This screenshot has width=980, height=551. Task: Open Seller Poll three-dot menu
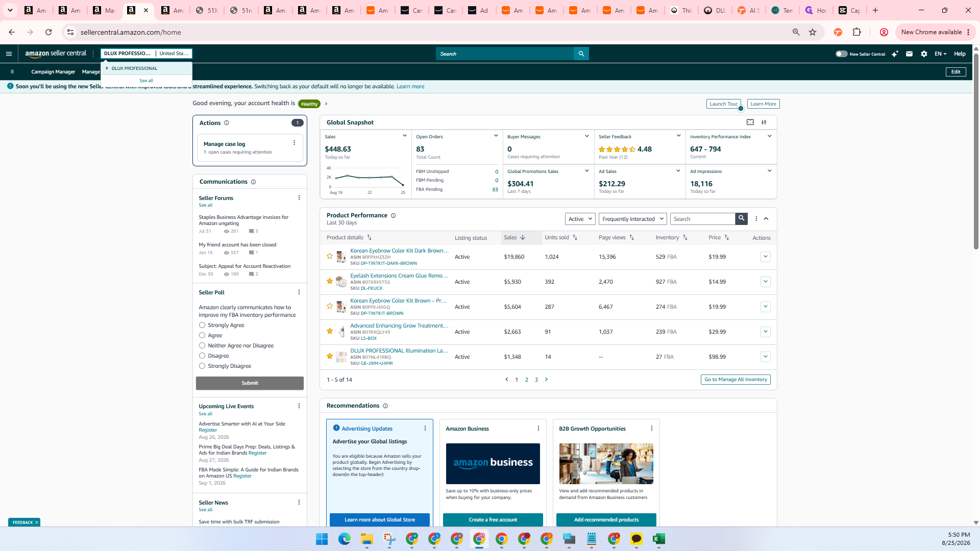[x=299, y=292]
